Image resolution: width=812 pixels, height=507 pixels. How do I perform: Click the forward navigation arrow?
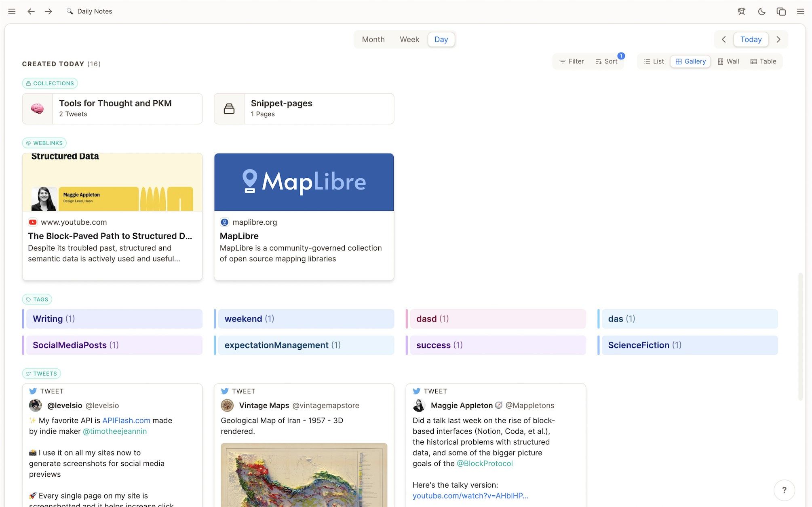pyautogui.click(x=49, y=11)
